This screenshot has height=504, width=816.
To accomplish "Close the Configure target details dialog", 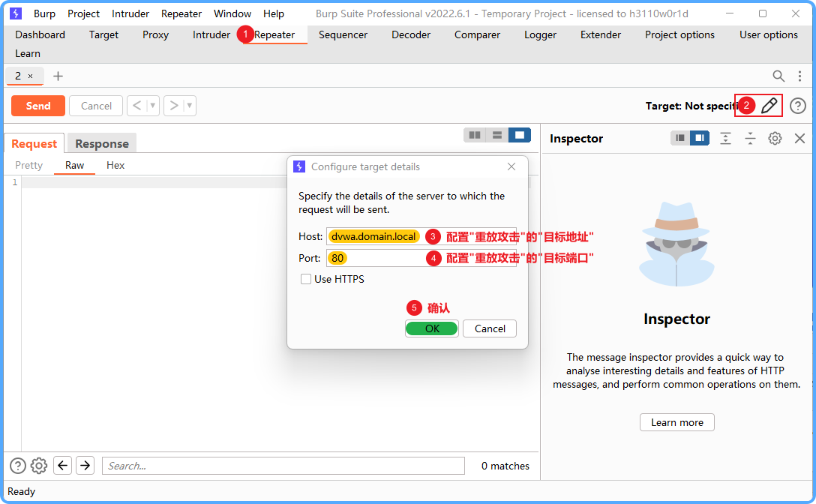I will 511,166.
